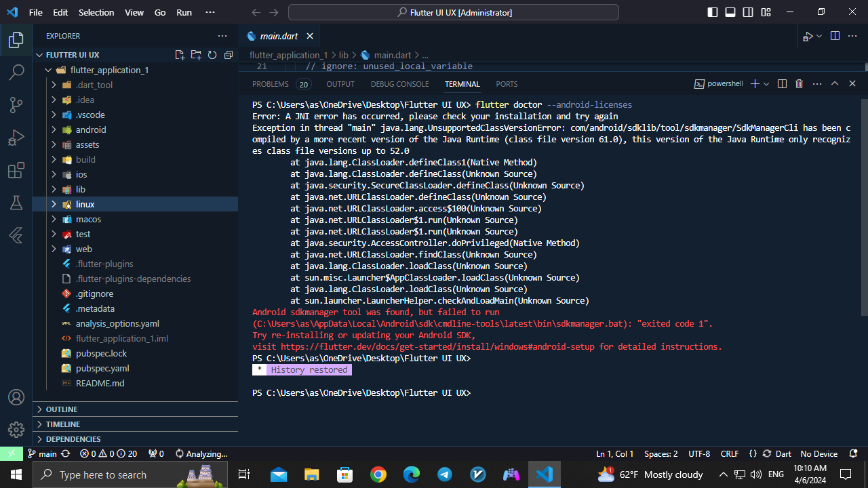Switch to the Output tab

click(340, 84)
